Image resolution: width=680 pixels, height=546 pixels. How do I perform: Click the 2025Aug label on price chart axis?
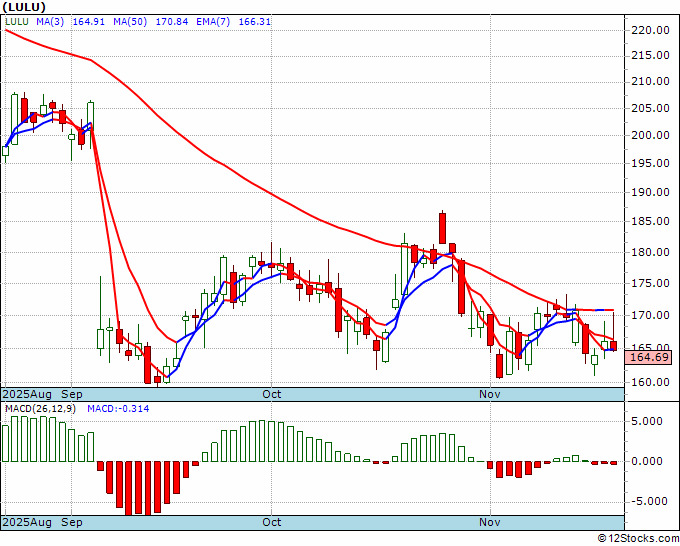click(x=27, y=394)
